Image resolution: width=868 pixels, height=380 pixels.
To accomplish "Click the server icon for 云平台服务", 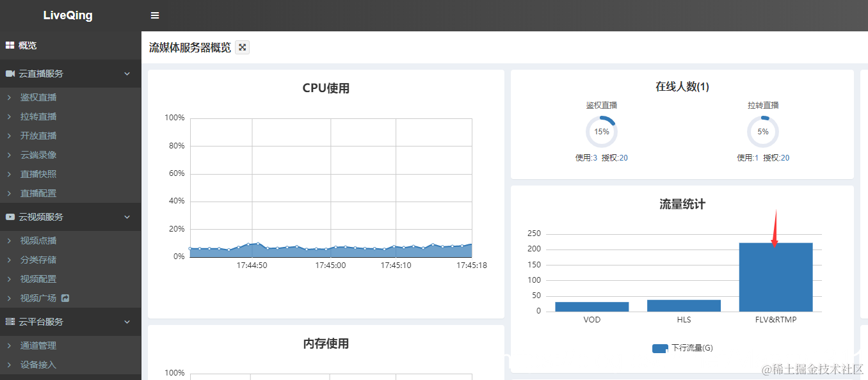I will [x=10, y=322].
